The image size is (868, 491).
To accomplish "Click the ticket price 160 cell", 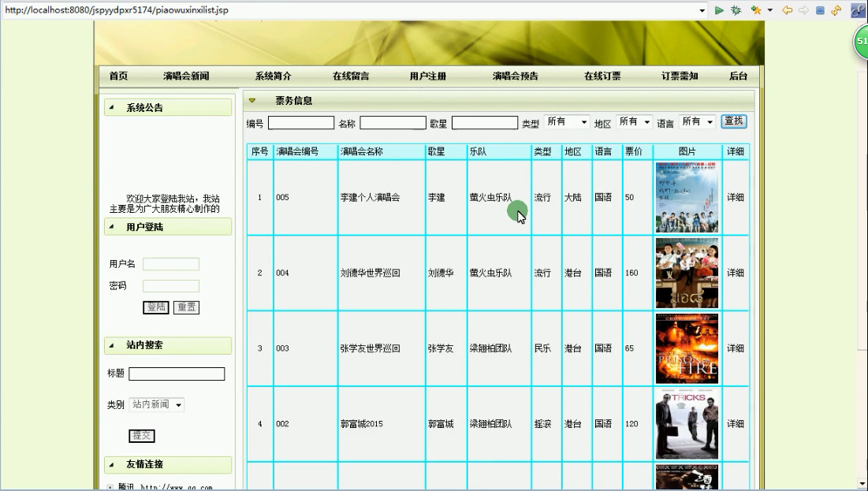I will [638, 273].
